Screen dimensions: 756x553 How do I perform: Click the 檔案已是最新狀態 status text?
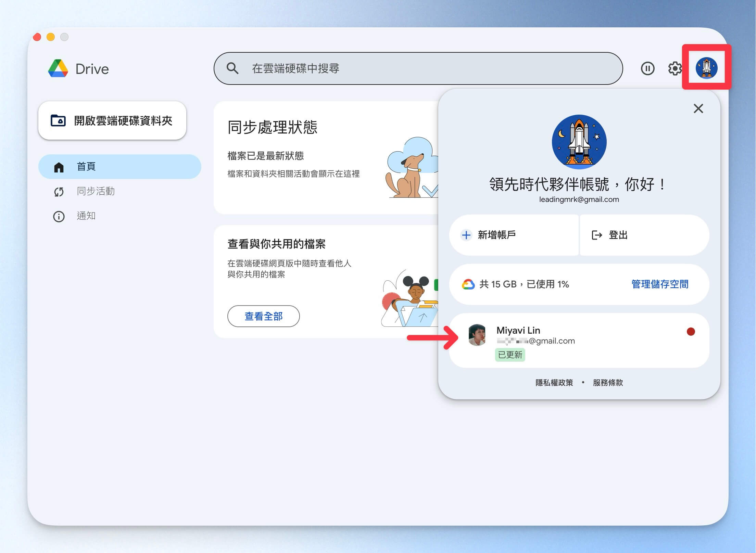(x=266, y=156)
